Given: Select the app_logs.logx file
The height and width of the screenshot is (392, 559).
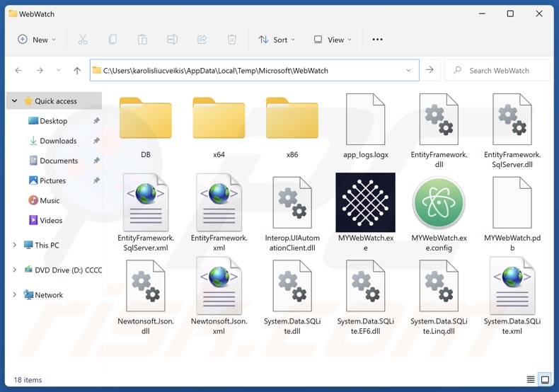Looking at the screenshot, I should tap(365, 127).
